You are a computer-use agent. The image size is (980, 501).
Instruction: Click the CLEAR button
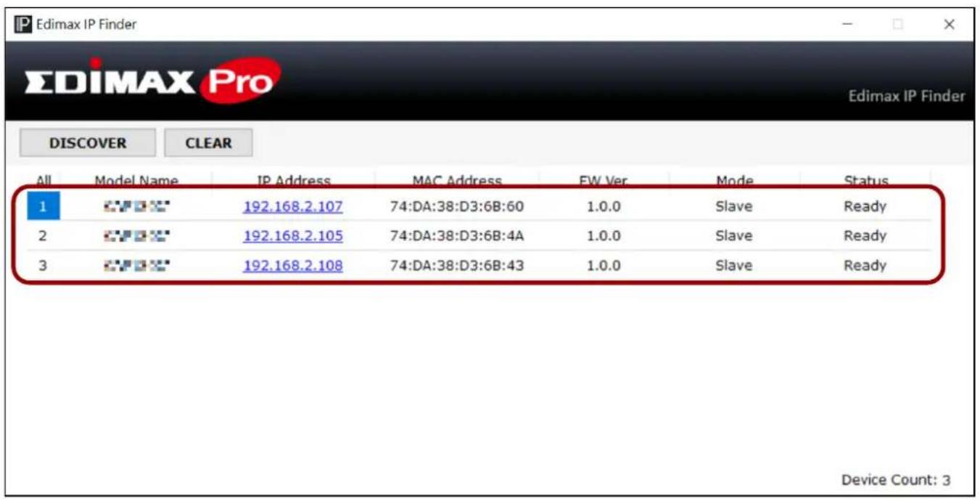pos(208,143)
